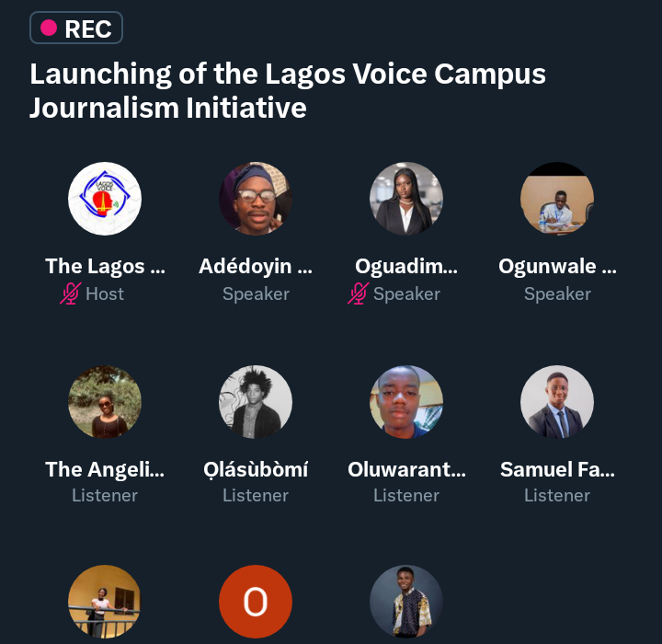
Task: Select Oluwarant listener avatar
Action: click(x=406, y=402)
